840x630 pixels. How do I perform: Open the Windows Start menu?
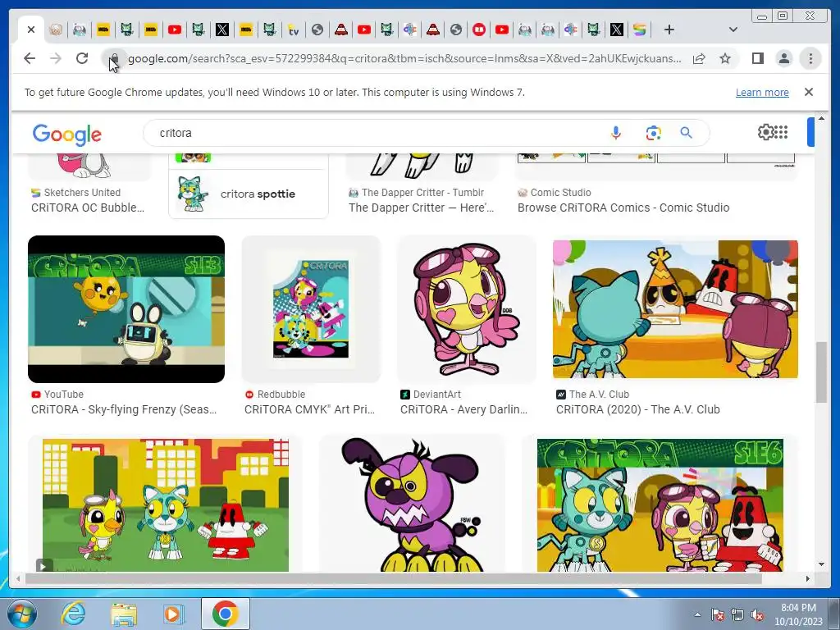point(21,614)
